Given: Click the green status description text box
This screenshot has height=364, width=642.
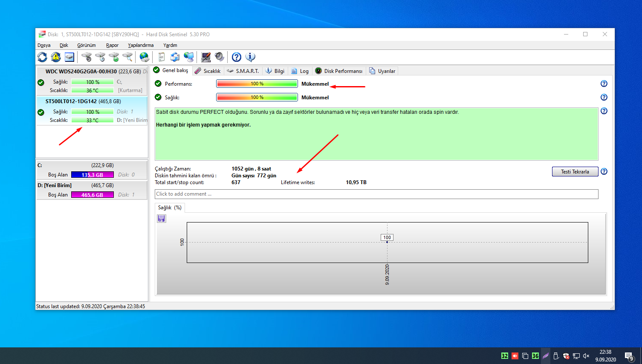Looking at the screenshot, I should pyautogui.click(x=376, y=134).
